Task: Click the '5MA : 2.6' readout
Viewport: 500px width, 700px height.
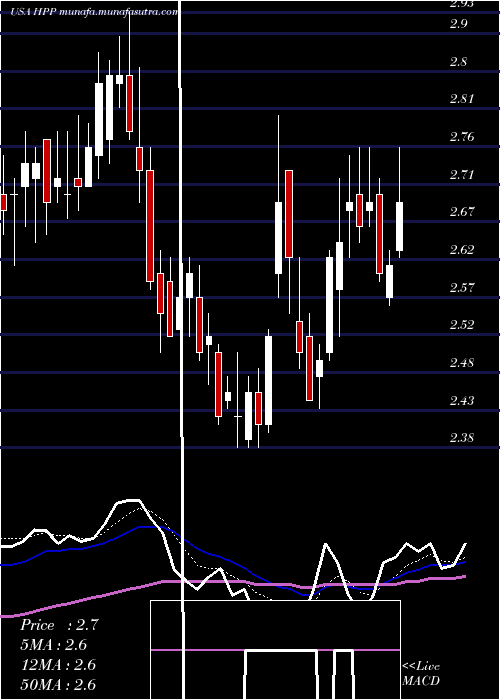Action: pyautogui.click(x=54, y=645)
